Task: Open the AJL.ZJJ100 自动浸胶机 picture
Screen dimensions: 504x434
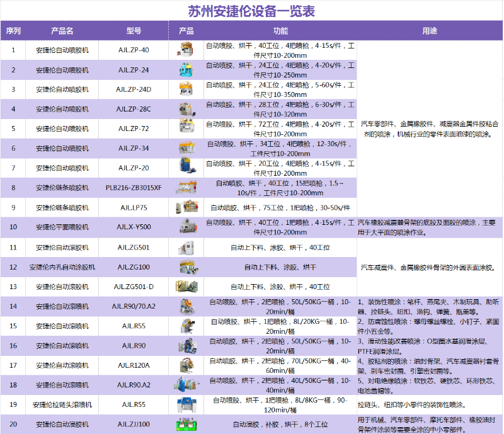Action: [186, 424]
